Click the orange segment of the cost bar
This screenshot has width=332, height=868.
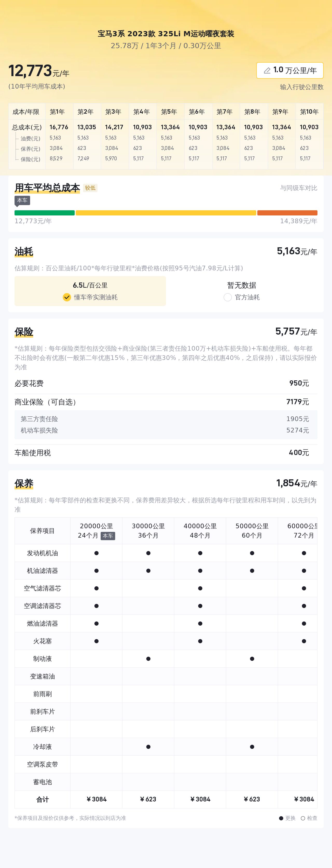pyautogui.click(x=287, y=213)
